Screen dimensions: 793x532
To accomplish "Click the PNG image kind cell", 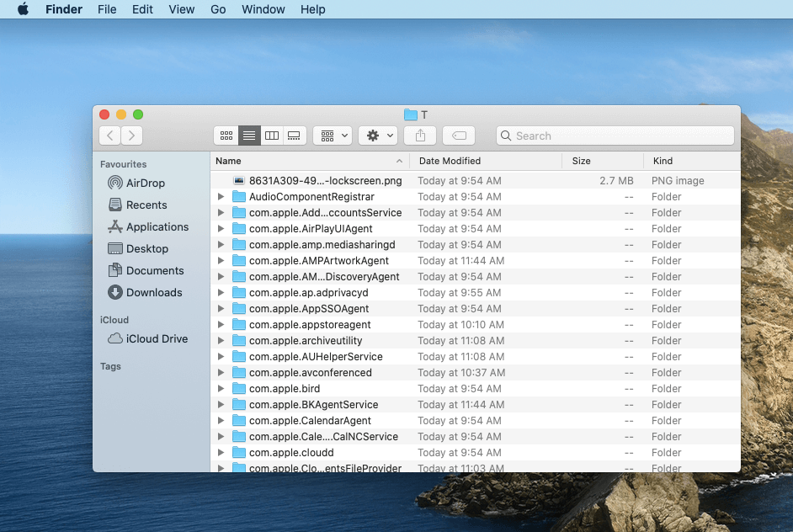I will click(x=678, y=180).
